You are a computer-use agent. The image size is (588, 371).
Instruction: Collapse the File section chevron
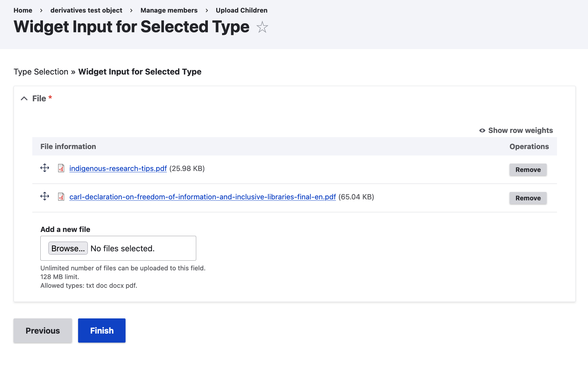click(x=24, y=98)
